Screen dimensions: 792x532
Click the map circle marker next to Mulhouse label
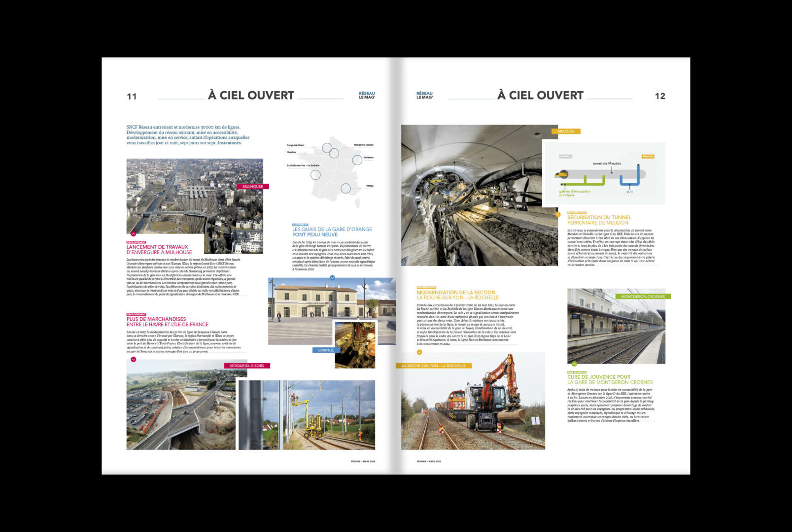click(x=357, y=160)
